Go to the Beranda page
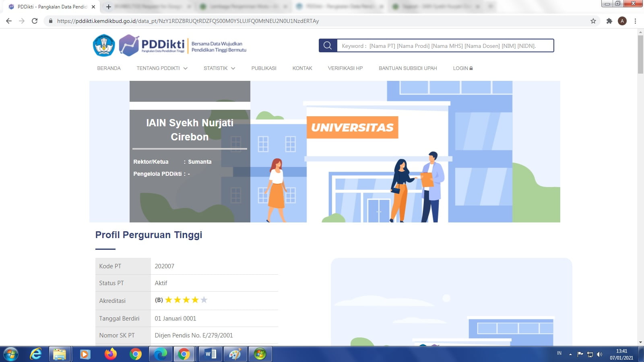Image resolution: width=644 pixels, height=362 pixels. tap(109, 68)
